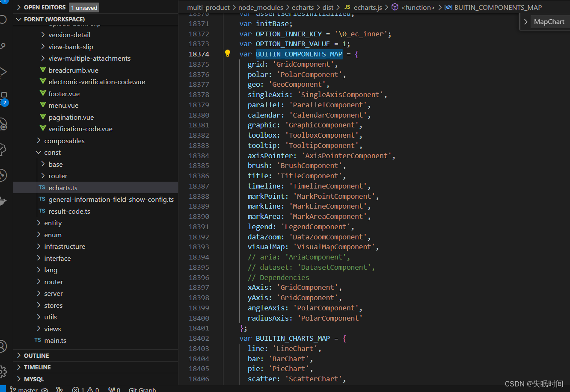Image resolution: width=570 pixels, height=392 pixels.
Task: Click the Vue icon beside footer.vue
Action: (42, 94)
